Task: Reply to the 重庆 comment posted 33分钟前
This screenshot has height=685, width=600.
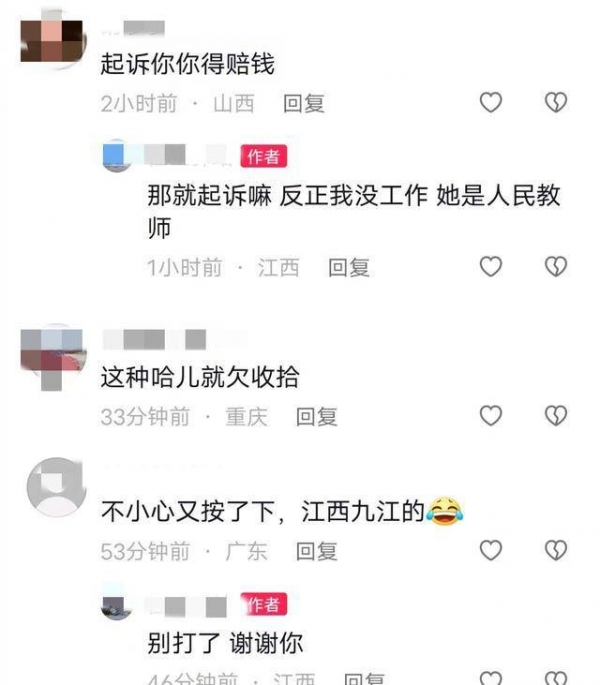Action: (316, 416)
